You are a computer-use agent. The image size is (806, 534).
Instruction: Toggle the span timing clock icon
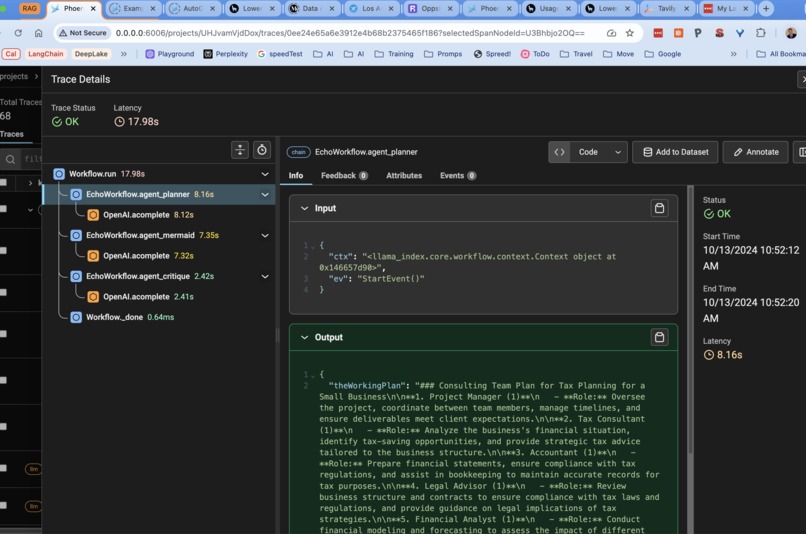(x=262, y=150)
